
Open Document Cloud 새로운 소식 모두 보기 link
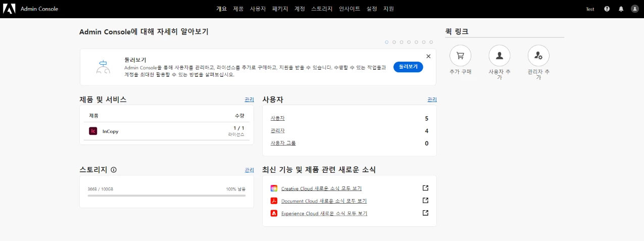324,201
